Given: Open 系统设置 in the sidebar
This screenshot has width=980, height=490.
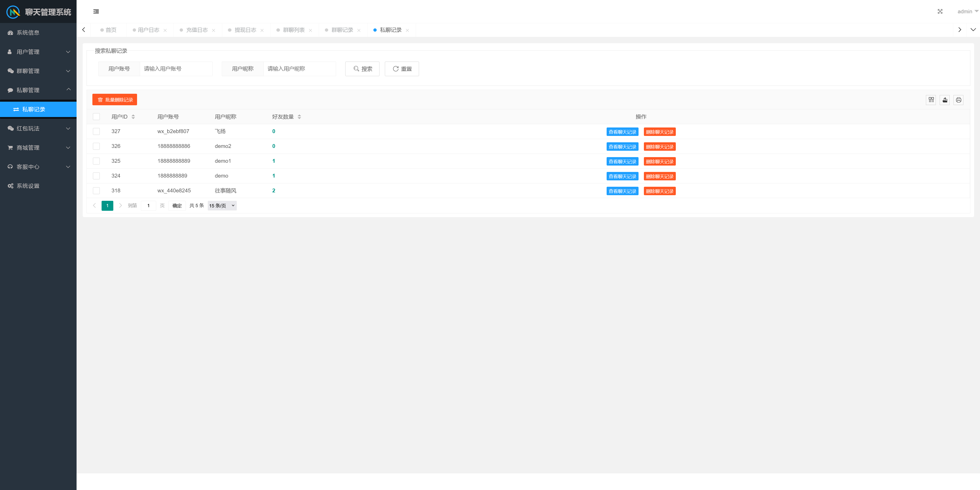Looking at the screenshot, I should [28, 186].
